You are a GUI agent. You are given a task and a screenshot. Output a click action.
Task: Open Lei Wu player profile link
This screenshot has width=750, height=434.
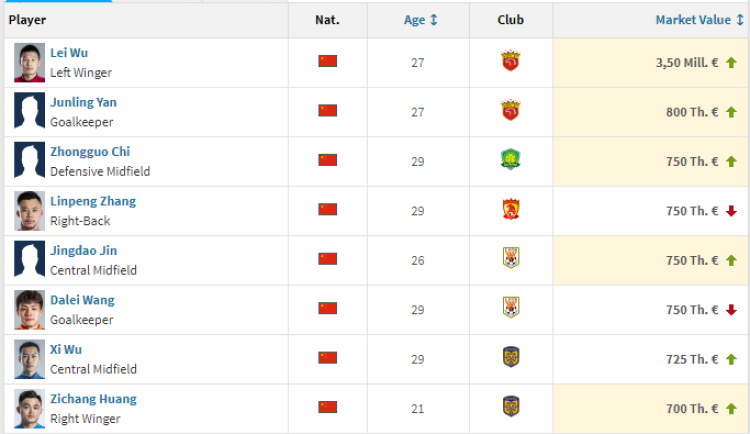tap(69, 53)
